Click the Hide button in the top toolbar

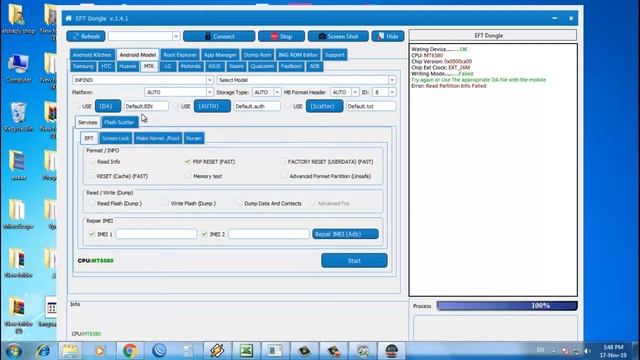[x=388, y=36]
